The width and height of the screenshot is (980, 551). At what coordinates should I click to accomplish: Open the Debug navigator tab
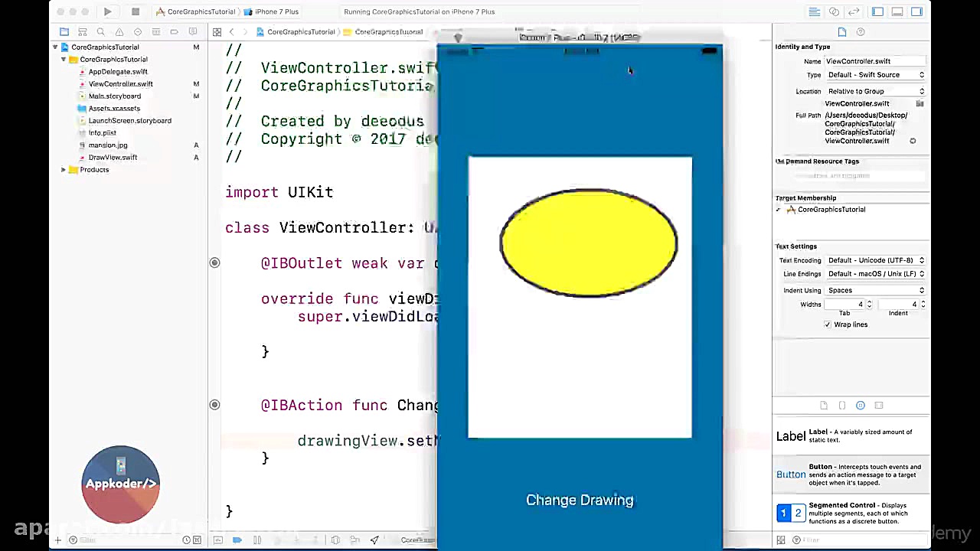156,31
